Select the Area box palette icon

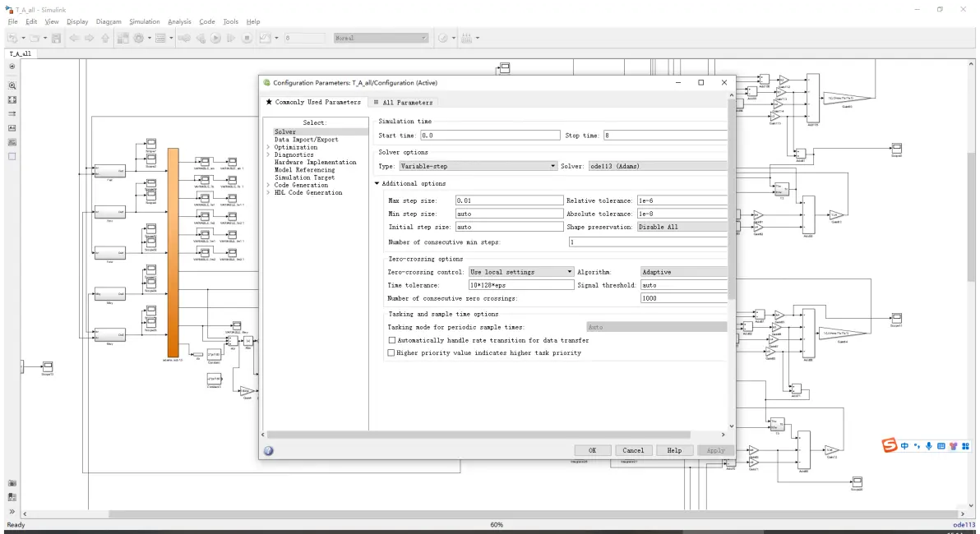[x=12, y=156]
